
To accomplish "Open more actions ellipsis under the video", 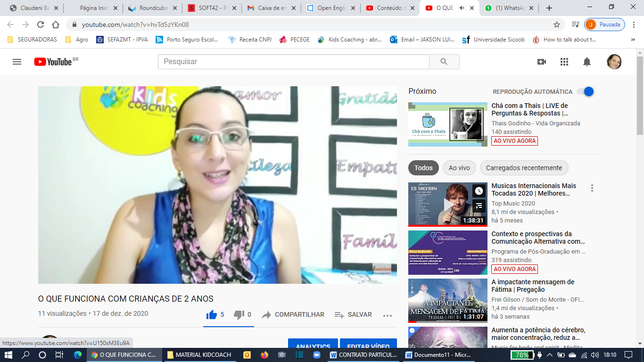I will tap(388, 315).
